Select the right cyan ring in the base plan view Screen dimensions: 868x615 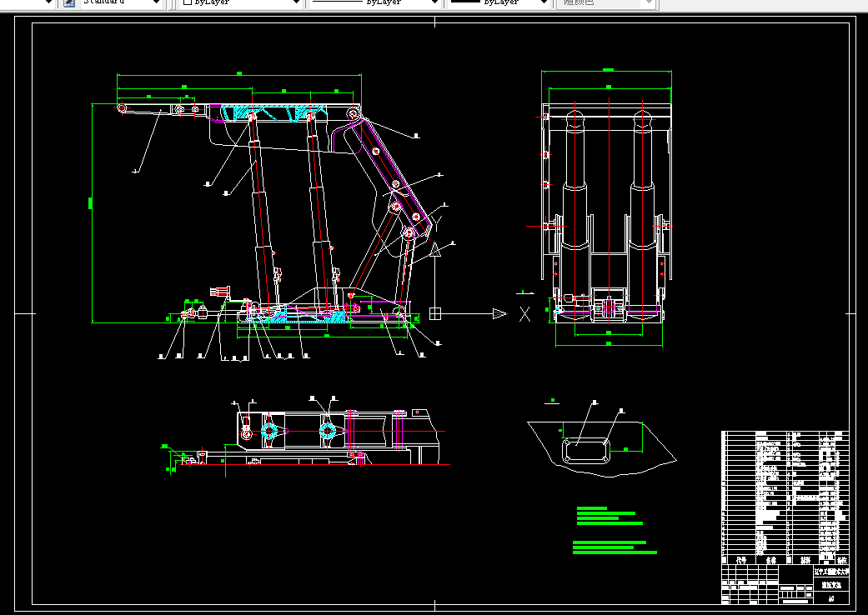pyautogui.click(x=328, y=431)
